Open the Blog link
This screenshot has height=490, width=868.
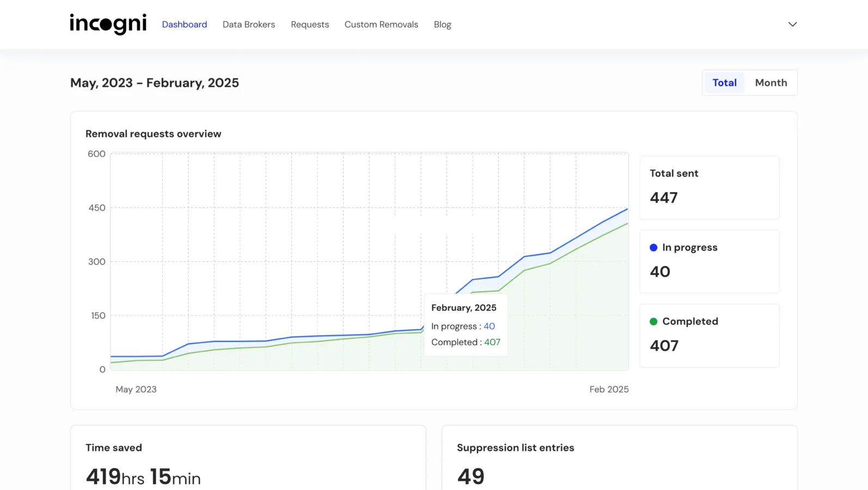click(442, 24)
